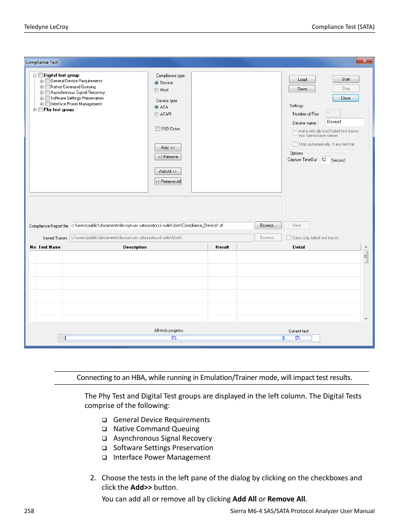Click the Save button
The height and width of the screenshot is (532, 411).
[302, 89]
